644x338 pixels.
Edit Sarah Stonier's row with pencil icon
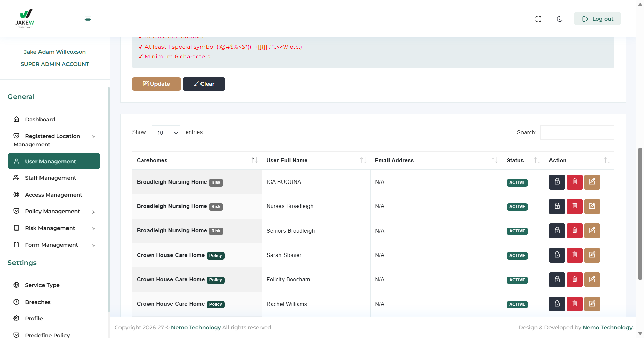click(x=592, y=255)
